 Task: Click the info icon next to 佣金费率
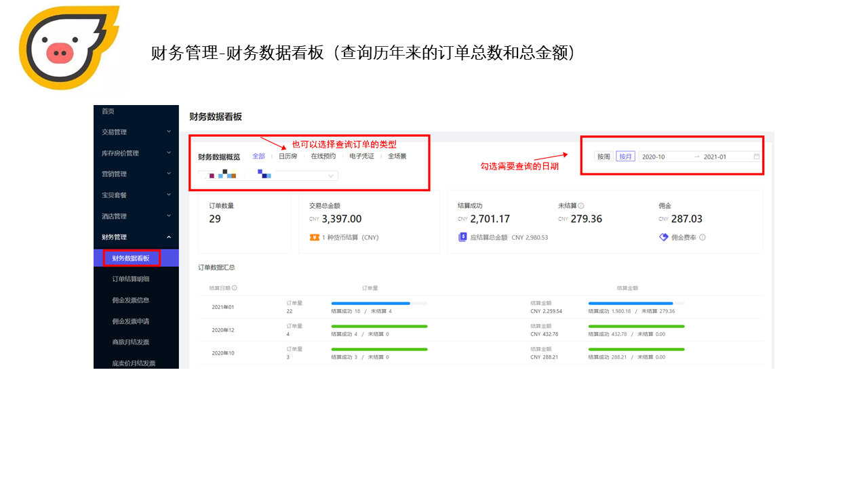point(703,237)
